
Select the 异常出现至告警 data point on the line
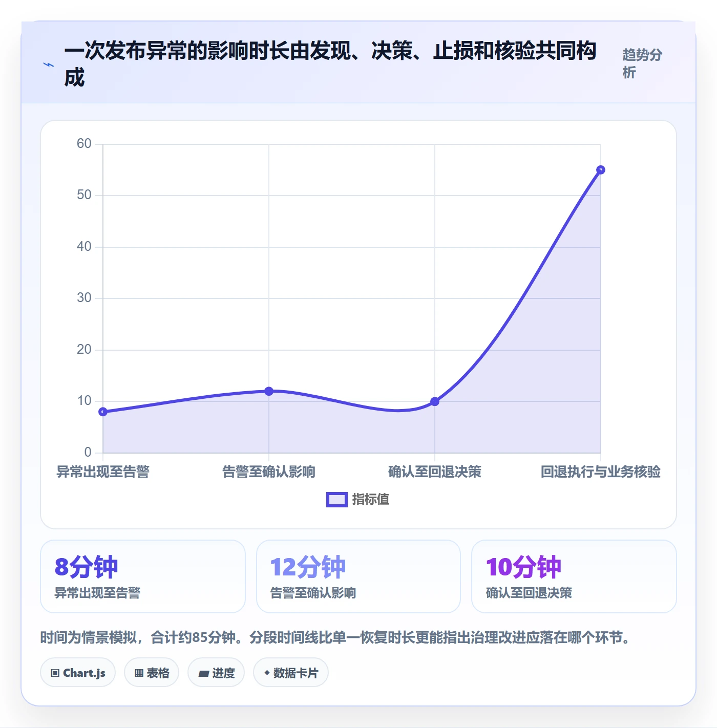[x=103, y=412]
